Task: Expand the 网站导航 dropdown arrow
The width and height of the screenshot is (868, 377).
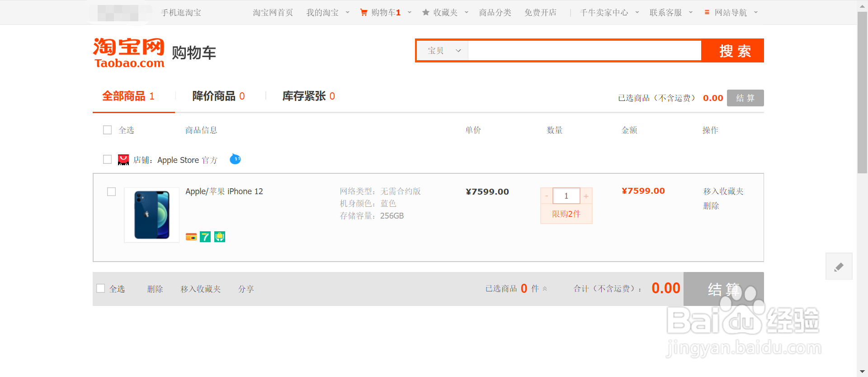Action: pos(756,12)
